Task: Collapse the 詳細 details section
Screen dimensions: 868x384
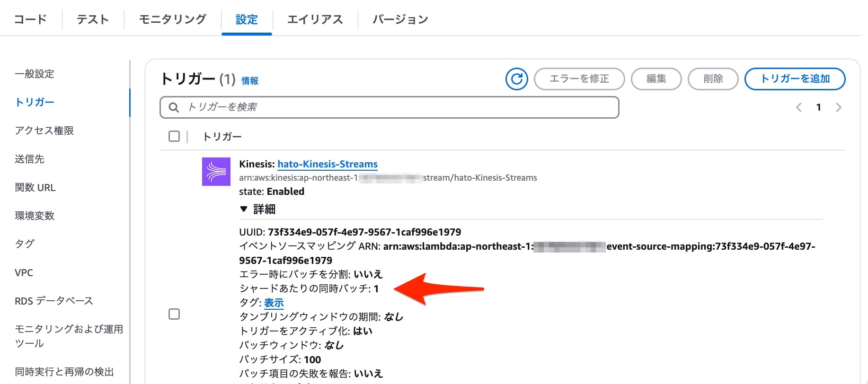Action: [x=257, y=209]
